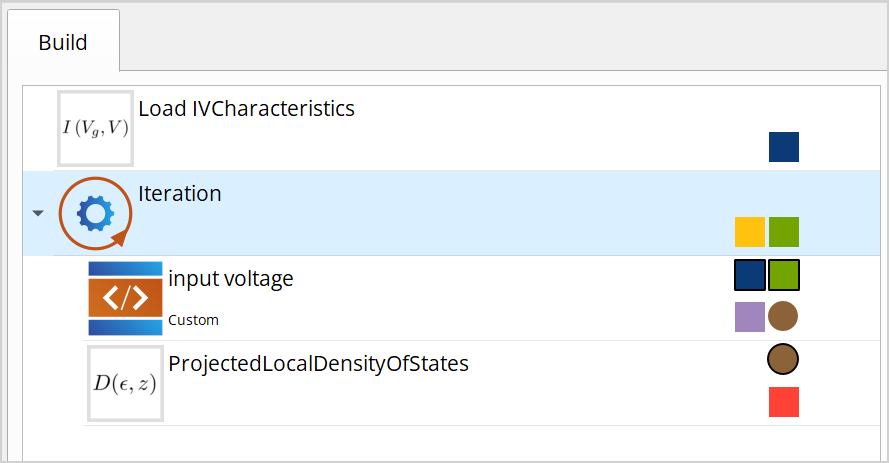The width and height of the screenshot is (889, 463).
Task: Click the Load IVCharacteristics I(Vg,V) icon
Action: point(95,128)
